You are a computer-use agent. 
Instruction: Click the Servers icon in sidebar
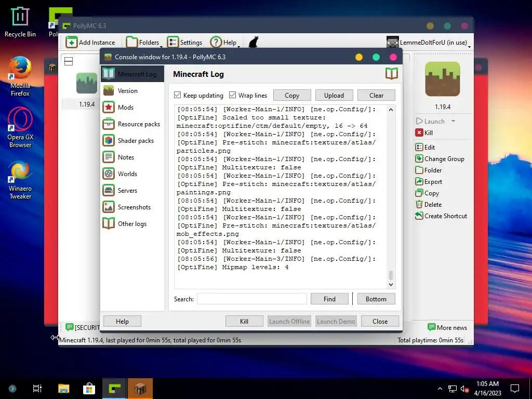tap(109, 190)
